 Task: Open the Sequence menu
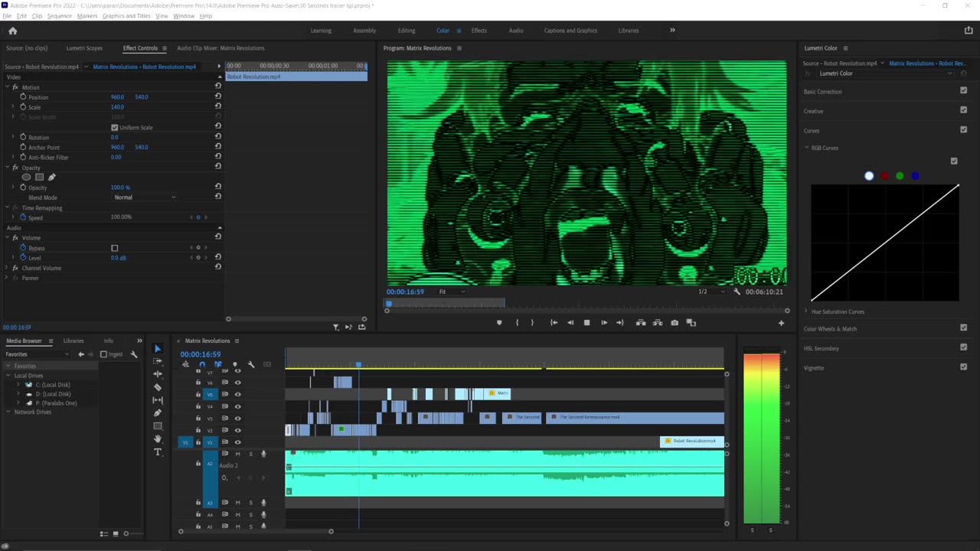point(59,16)
